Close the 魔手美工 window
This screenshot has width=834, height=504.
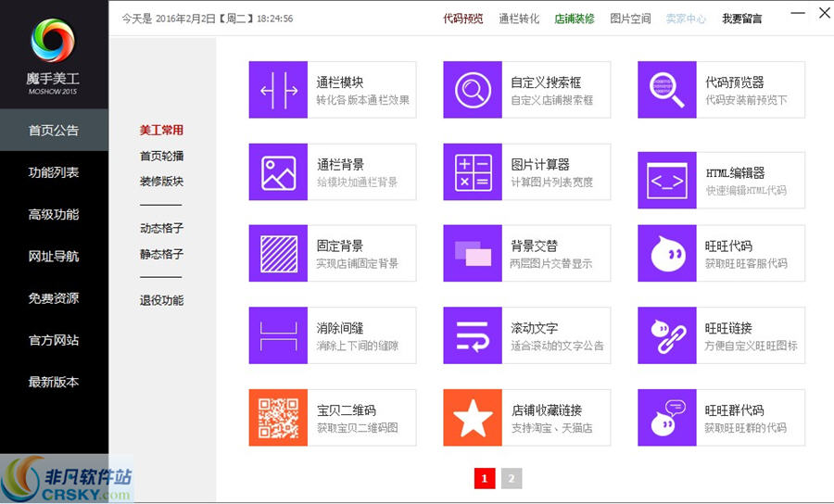click(825, 13)
